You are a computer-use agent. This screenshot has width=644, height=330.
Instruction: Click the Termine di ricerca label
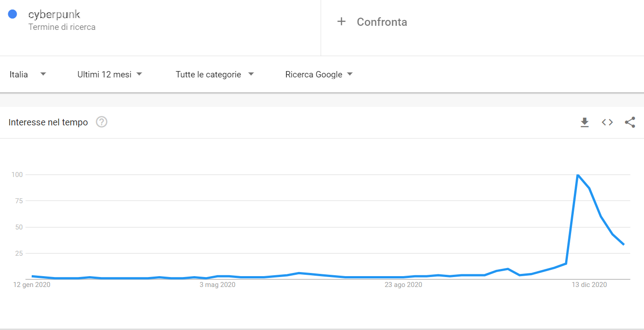tap(62, 27)
